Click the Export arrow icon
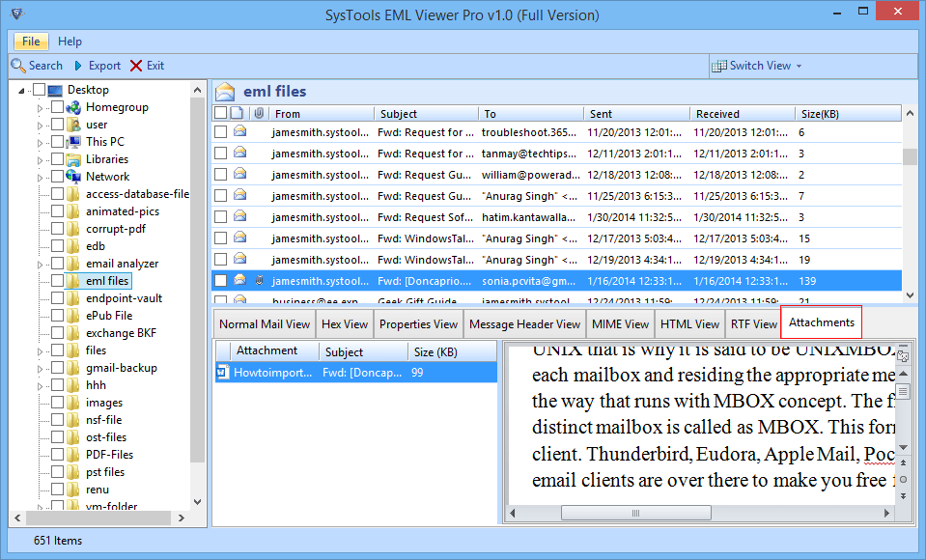This screenshot has height=560, width=926. 78,66
